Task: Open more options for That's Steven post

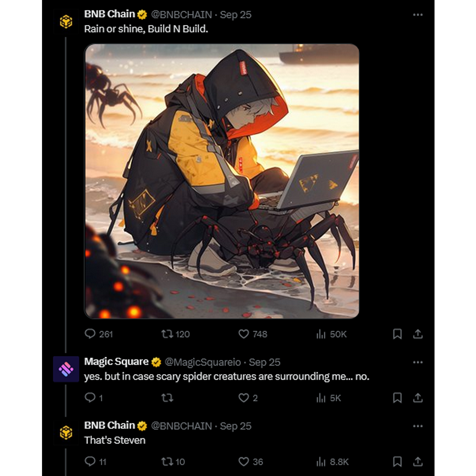Action: (x=418, y=426)
